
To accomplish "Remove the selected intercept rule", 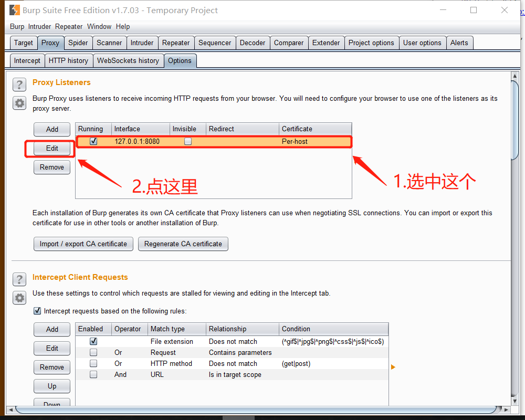I will 52,367.
